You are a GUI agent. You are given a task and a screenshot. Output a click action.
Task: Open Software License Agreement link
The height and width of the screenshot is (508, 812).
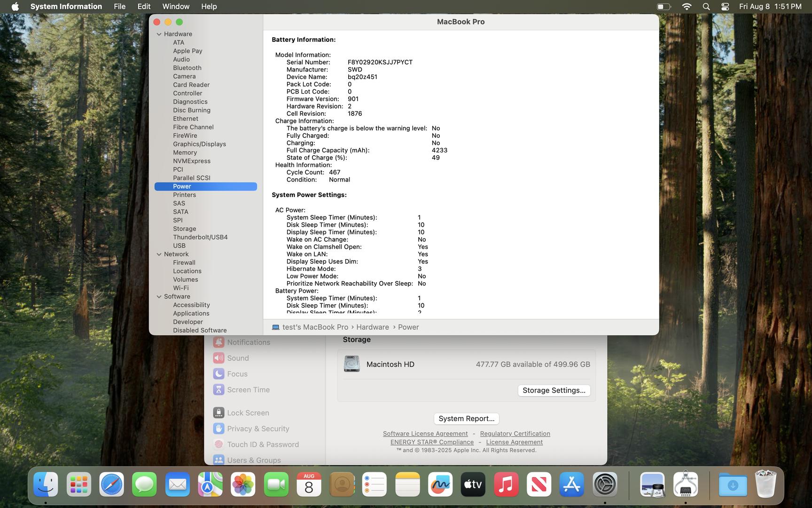[x=425, y=434]
